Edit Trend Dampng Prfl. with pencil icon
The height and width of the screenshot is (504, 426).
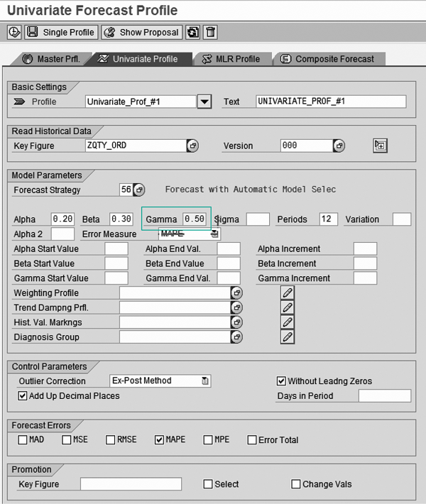pos(288,307)
